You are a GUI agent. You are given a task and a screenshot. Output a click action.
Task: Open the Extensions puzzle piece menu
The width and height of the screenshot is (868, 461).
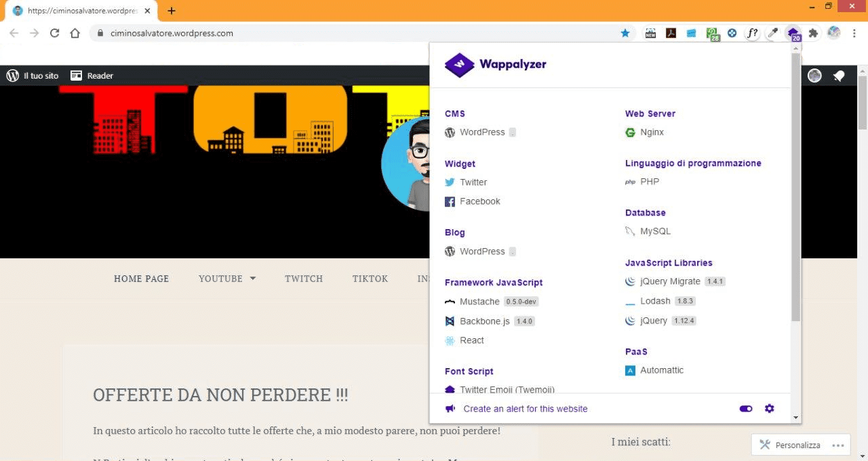point(813,33)
